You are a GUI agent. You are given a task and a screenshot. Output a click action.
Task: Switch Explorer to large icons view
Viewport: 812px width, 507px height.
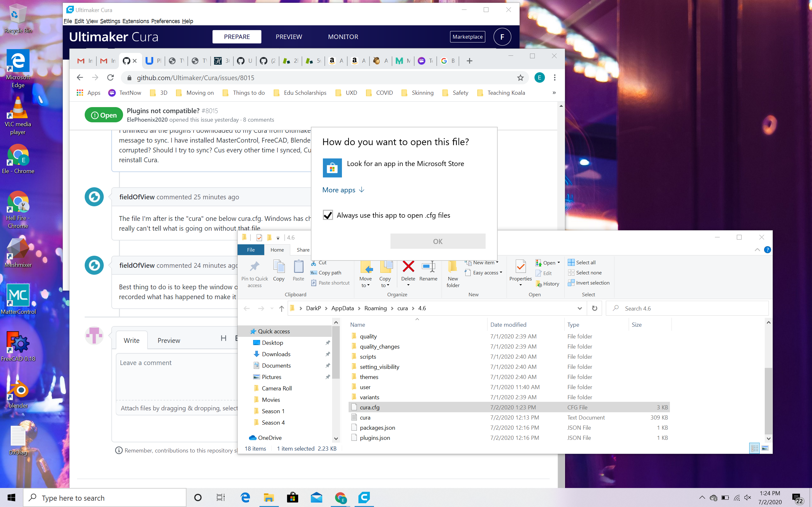765,448
